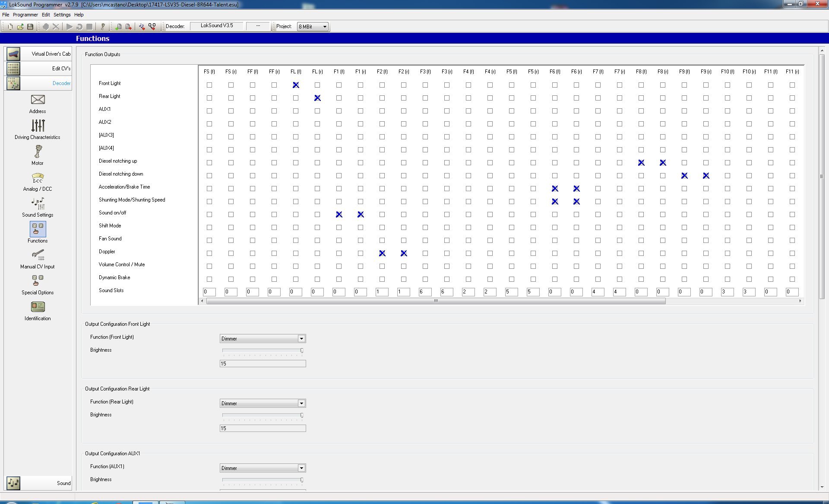This screenshot has width=829, height=504.
Task: Open a project file via toolbar folder icon
Action: pos(20,27)
